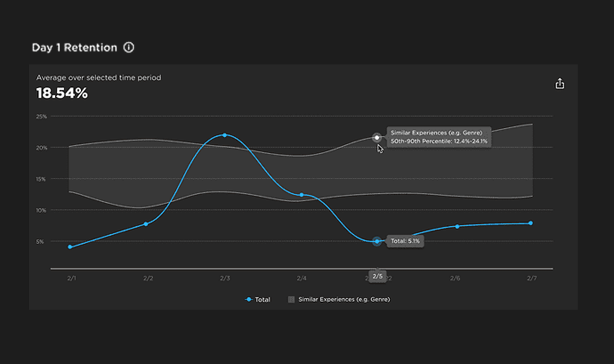This screenshot has width=614, height=364.
Task: Click the blue Total legend marker
Action: pos(249,300)
